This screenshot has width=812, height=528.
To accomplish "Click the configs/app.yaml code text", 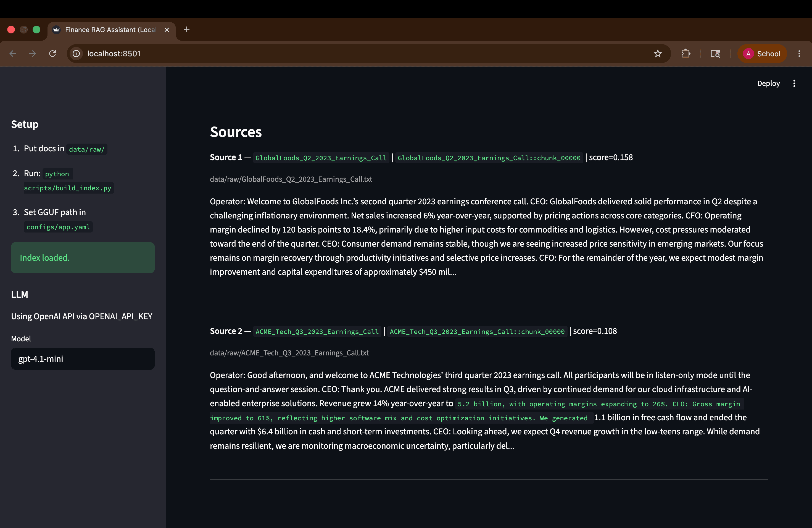I will tap(58, 227).
